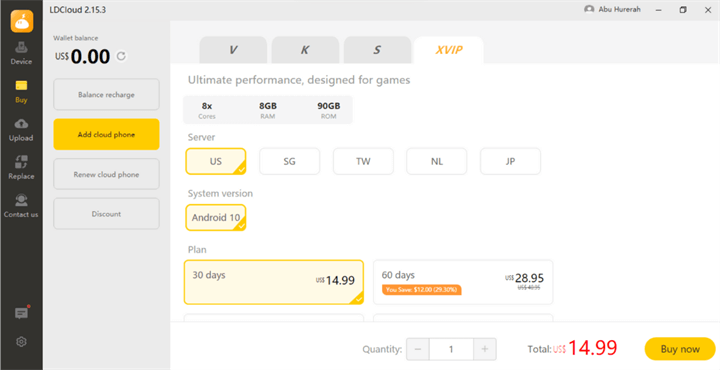The image size is (720, 370).
Task: Click the 8x Cores spec
Action: pos(207,110)
